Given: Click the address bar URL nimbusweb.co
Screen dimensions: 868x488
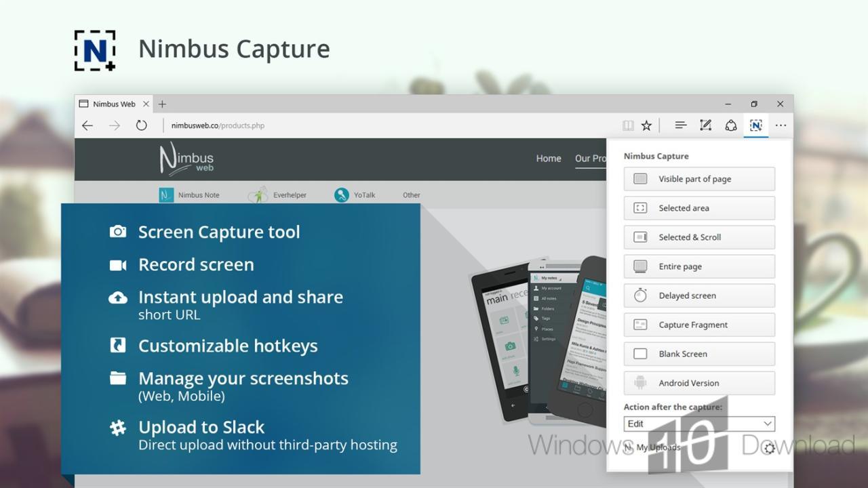Looking at the screenshot, I should click(x=218, y=125).
